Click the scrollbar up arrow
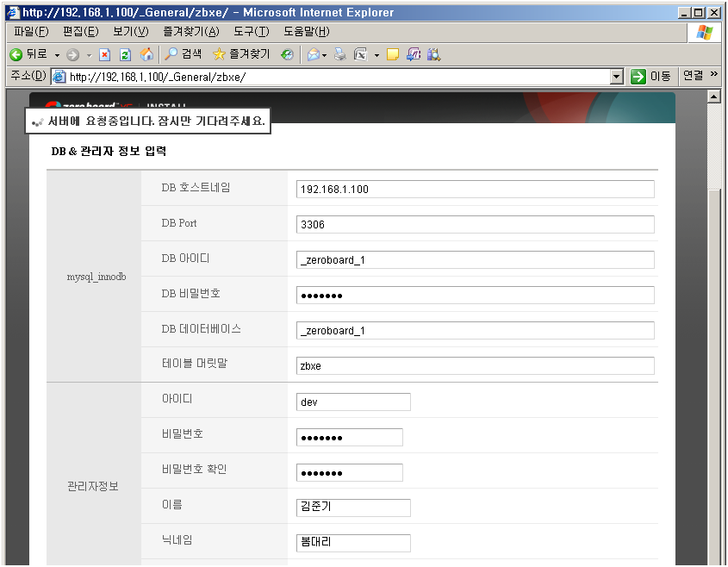Image resolution: width=728 pixels, height=567 pixels. tap(713, 97)
